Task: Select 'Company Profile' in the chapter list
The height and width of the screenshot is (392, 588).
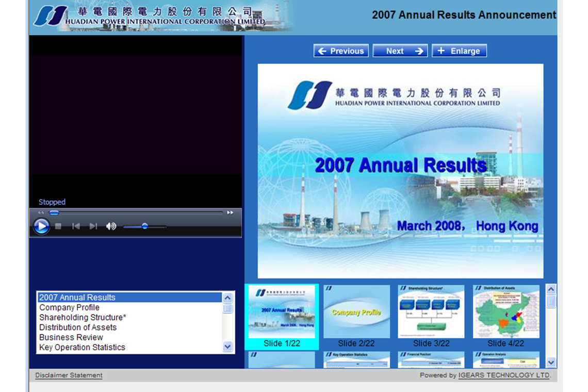Action: tap(130, 307)
